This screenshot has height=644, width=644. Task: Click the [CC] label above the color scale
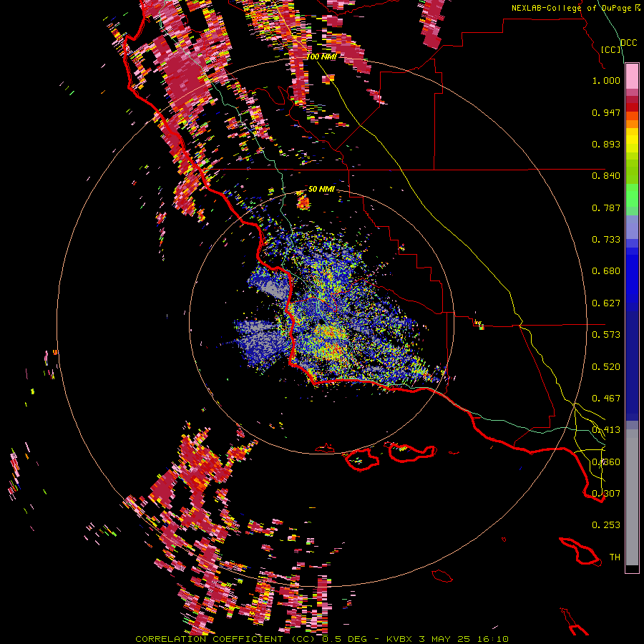[611, 49]
